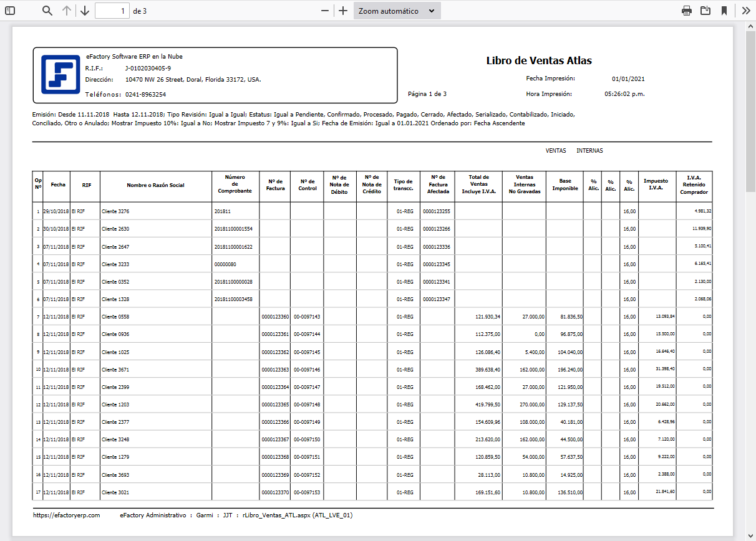
Task: Click the page number input field
Action: 112,11
